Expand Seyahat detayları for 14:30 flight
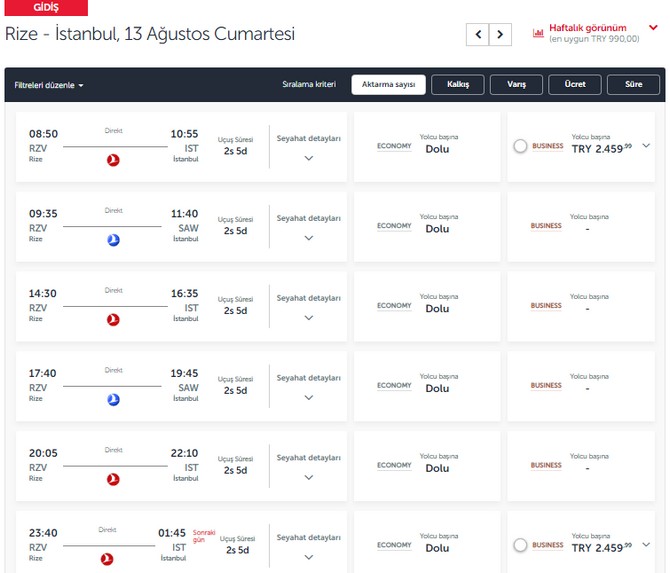 (x=308, y=318)
